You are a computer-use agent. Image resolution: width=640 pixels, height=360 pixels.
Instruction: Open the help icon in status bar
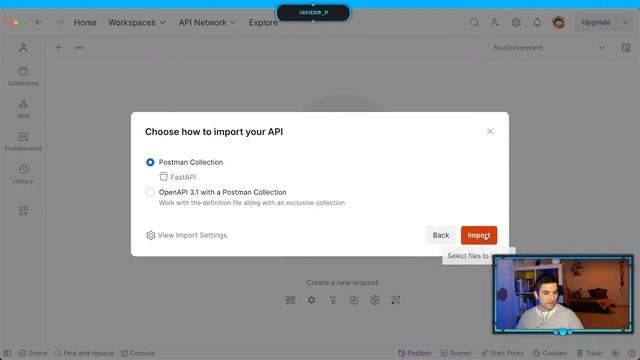tap(632, 353)
